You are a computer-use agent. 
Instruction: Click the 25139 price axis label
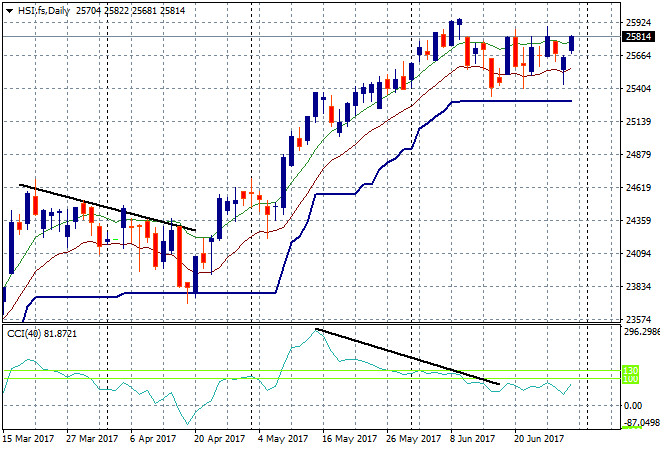coord(638,122)
